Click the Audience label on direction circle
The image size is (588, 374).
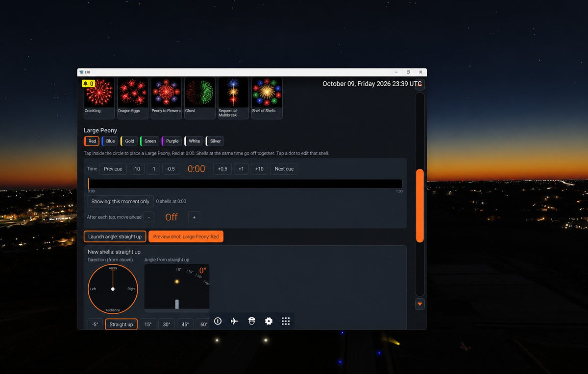point(113,310)
